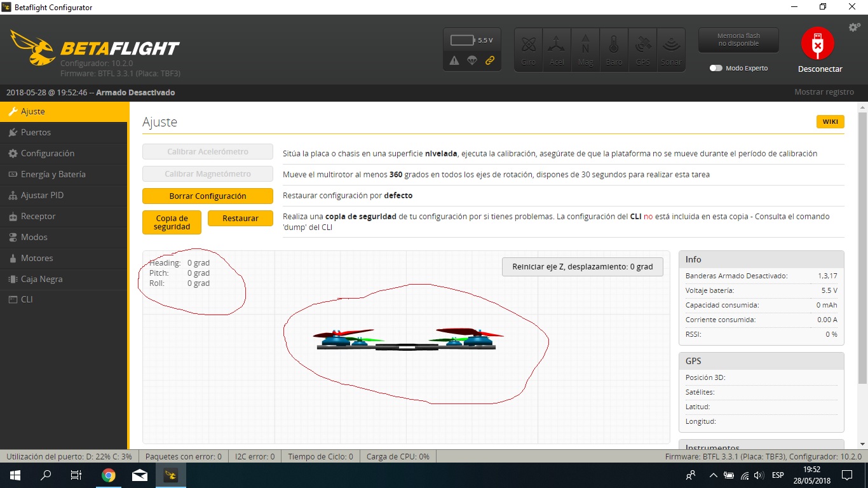Click the Acel accelerometer sensor icon

point(557,50)
